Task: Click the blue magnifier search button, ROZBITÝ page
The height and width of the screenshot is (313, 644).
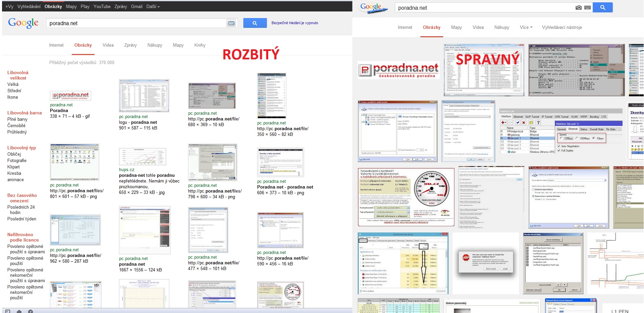Action: click(x=255, y=23)
